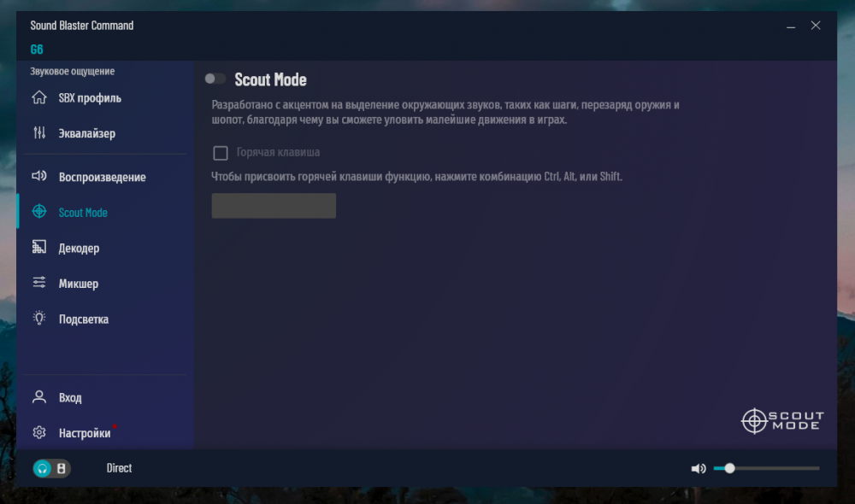
Task: Go to the Микшер page
Action: point(79,284)
